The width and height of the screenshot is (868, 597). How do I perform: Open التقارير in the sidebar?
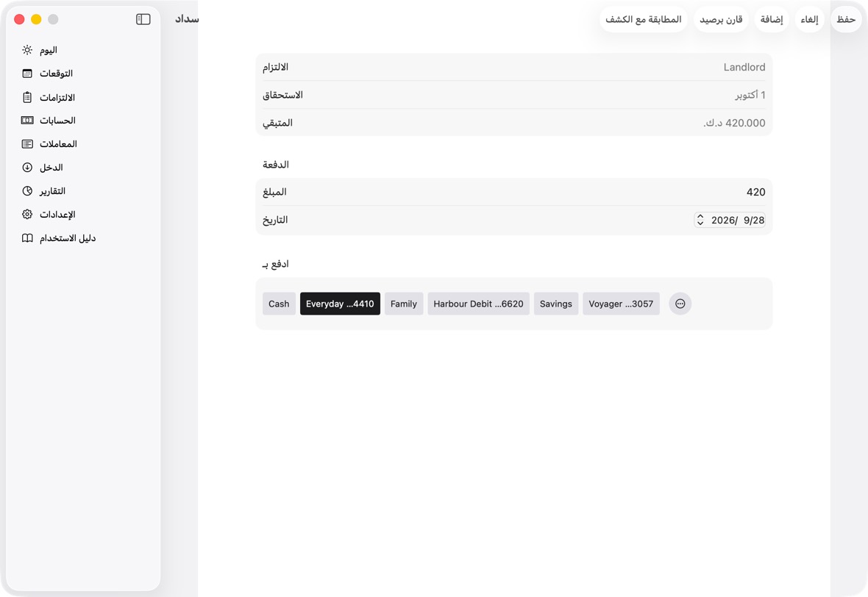(x=83, y=191)
